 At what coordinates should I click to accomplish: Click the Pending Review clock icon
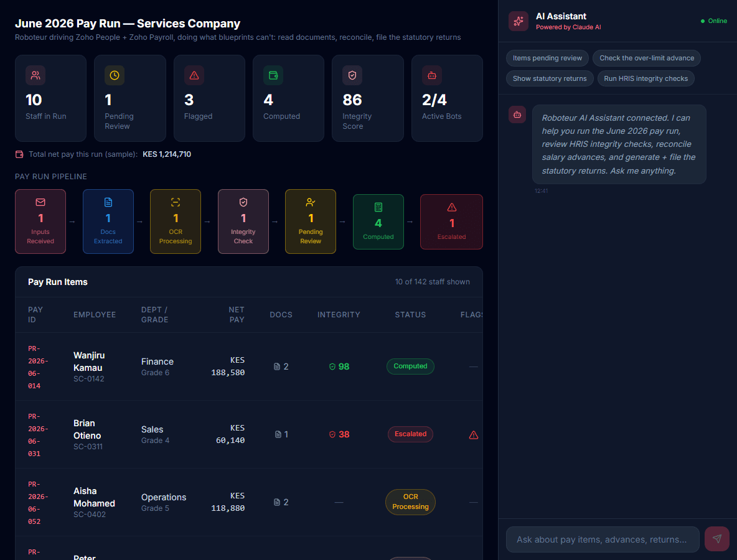coord(114,75)
